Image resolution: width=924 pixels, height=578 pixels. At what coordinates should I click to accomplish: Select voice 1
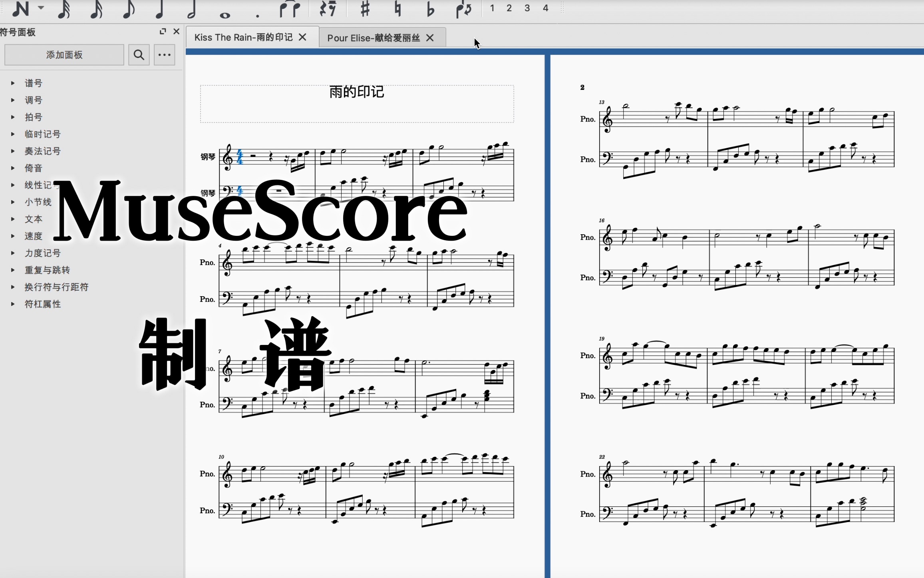click(492, 8)
